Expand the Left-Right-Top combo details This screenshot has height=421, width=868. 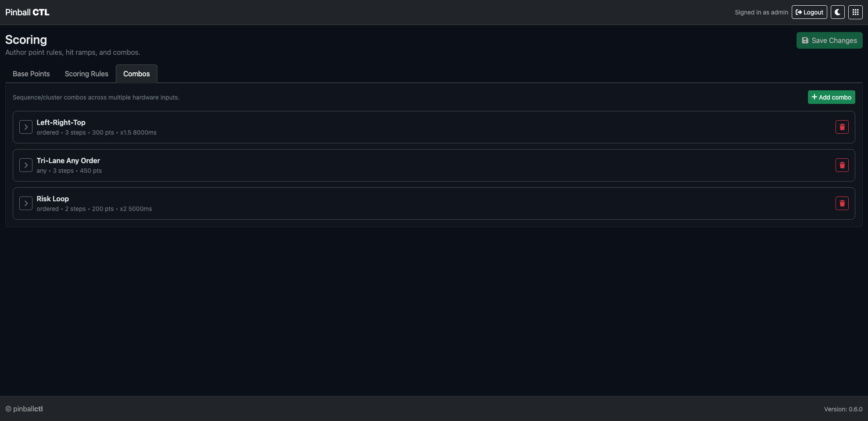[x=26, y=127]
